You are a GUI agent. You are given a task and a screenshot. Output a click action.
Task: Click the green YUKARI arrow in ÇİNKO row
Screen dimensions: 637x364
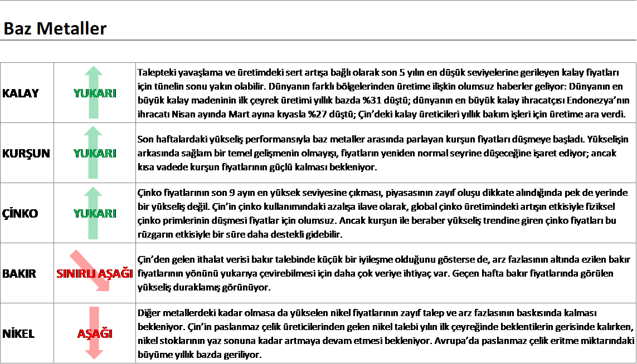94,213
